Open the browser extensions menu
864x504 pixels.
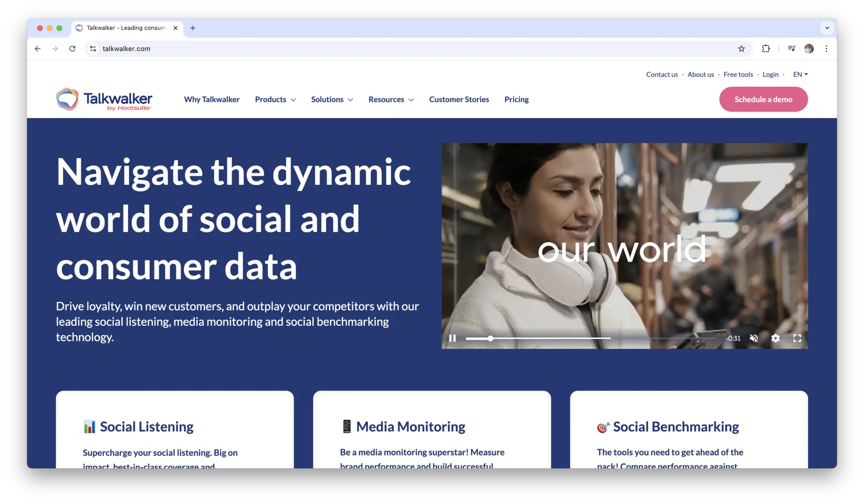tap(765, 49)
